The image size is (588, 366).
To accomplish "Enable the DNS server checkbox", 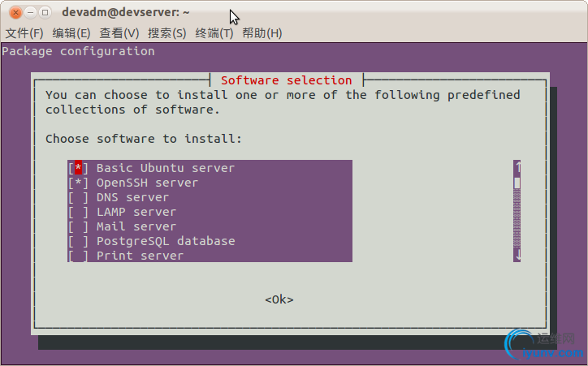I will point(78,197).
